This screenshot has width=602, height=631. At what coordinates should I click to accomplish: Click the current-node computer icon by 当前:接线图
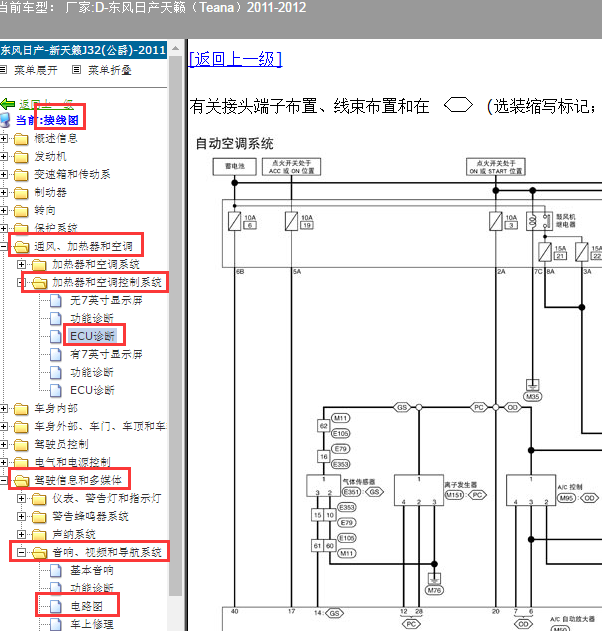pyautogui.click(x=6, y=120)
